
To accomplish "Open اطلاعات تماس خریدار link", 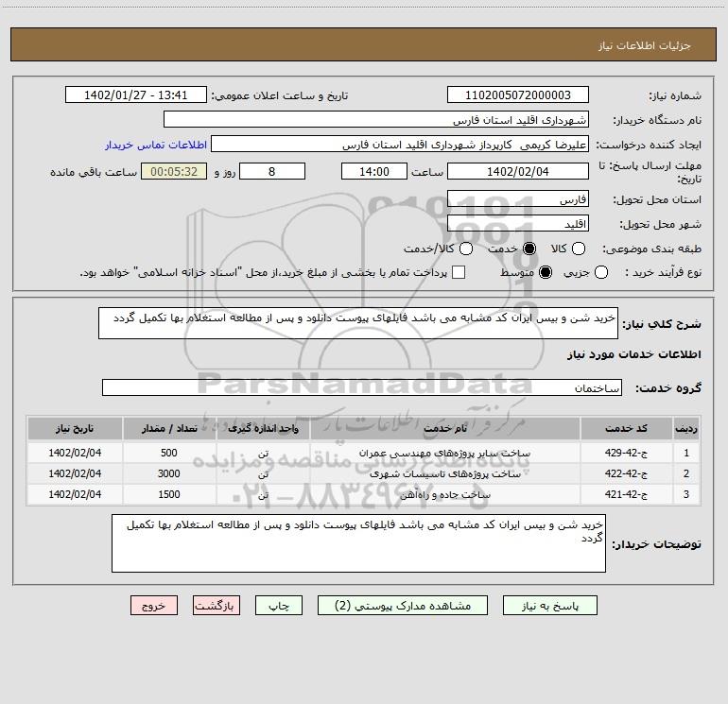I will 156,145.
